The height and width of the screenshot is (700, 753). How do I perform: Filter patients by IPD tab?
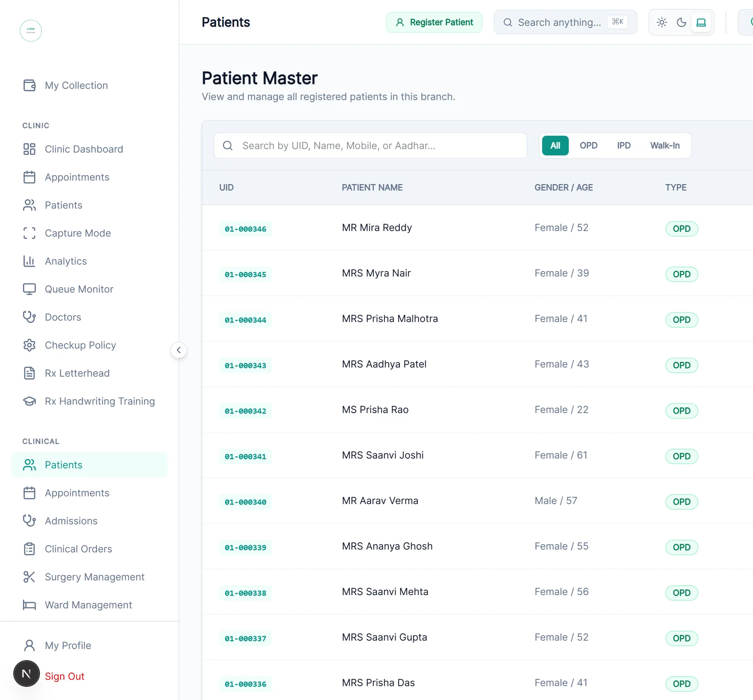tap(624, 146)
